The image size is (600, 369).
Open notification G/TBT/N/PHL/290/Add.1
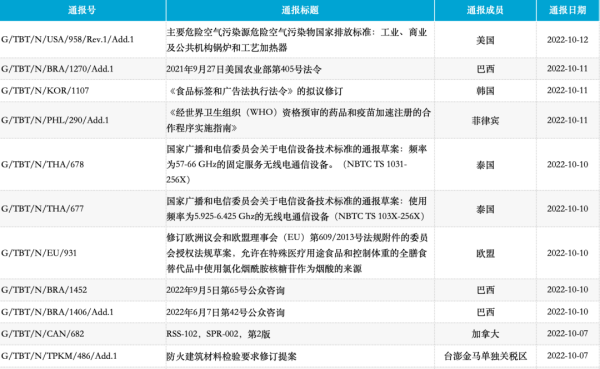click(55, 120)
